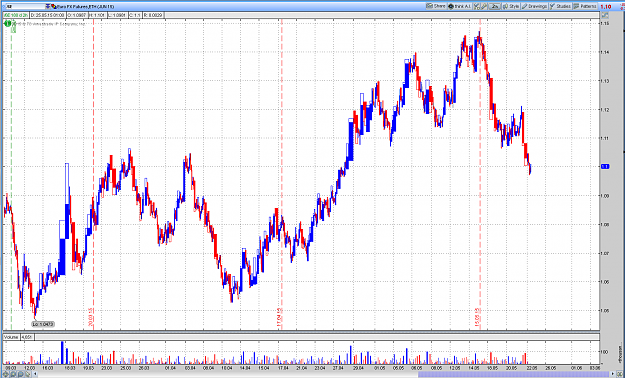Image resolution: width=625 pixels, height=378 pixels.
Task: Click the second magnifier icon at bottom left
Action: pyautogui.click(x=13, y=374)
